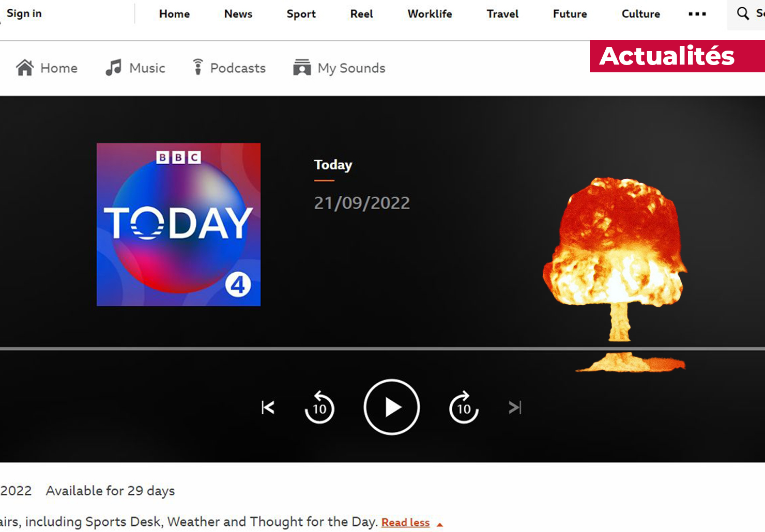Click the 21/09/2022 episode date
Image resolution: width=765 pixels, height=532 pixels.
point(362,203)
